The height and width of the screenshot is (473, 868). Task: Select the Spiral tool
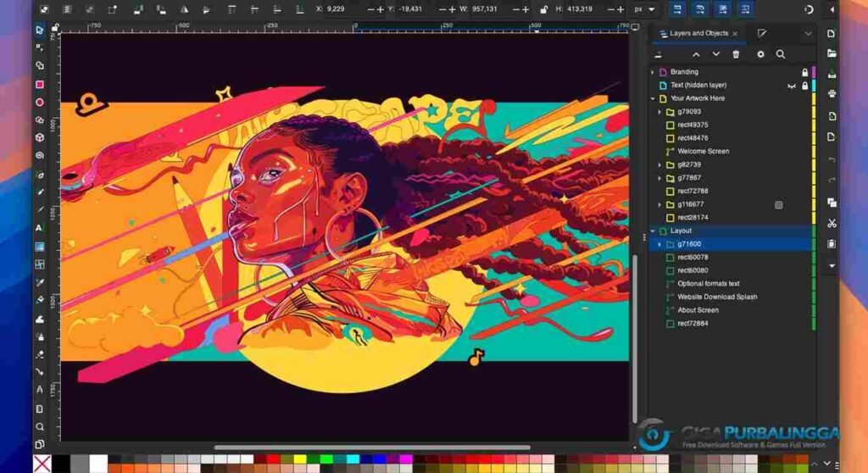[39, 156]
